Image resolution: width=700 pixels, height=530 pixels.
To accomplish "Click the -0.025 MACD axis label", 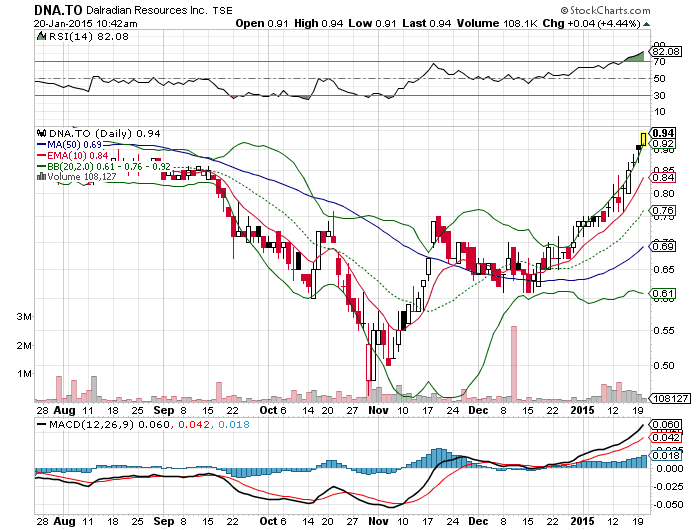I will (668, 486).
